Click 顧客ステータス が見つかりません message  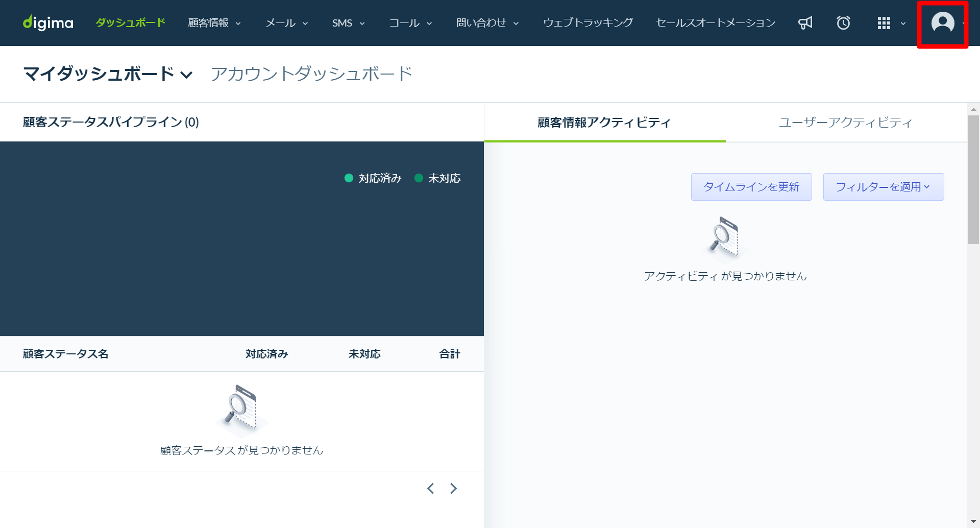coord(241,450)
